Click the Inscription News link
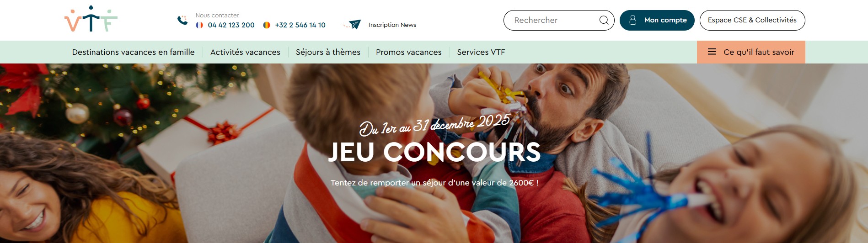868x243 pixels. pos(392,25)
